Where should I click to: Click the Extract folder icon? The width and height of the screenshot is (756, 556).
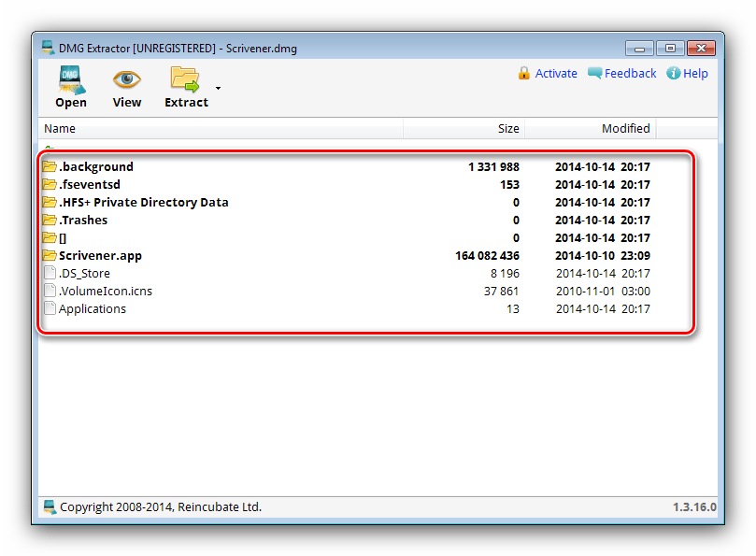point(185,79)
